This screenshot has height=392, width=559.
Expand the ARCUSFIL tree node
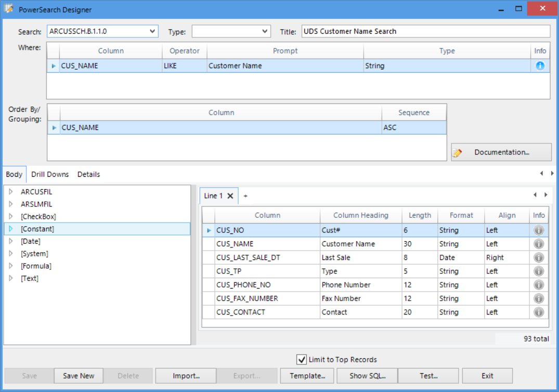point(11,192)
